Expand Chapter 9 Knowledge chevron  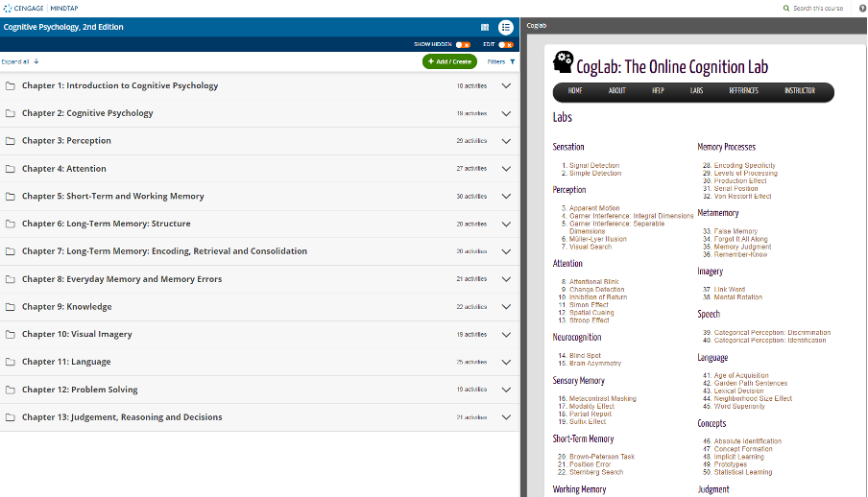[506, 307]
